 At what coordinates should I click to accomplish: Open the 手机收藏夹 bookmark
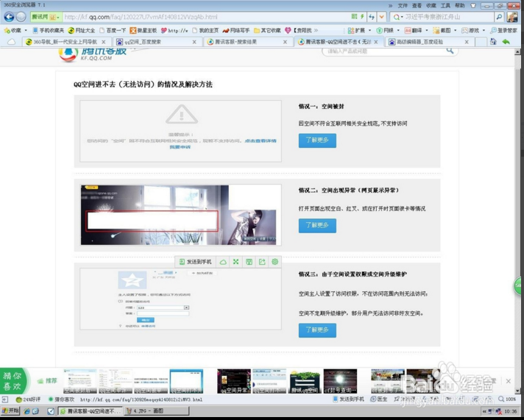pyautogui.click(x=48, y=30)
